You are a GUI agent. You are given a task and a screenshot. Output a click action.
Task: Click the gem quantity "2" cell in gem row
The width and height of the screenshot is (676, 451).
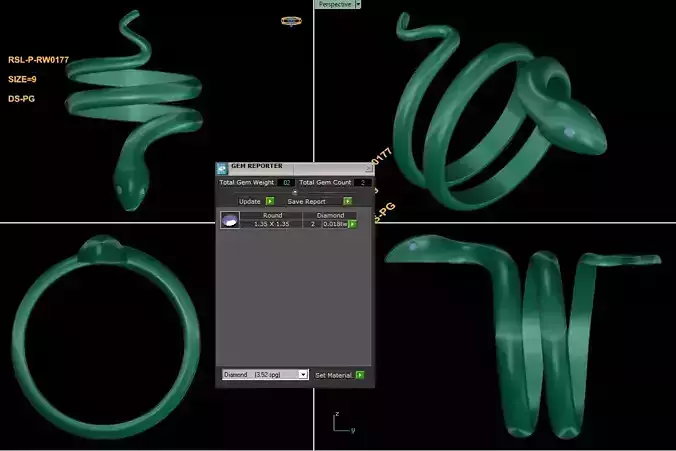313,224
